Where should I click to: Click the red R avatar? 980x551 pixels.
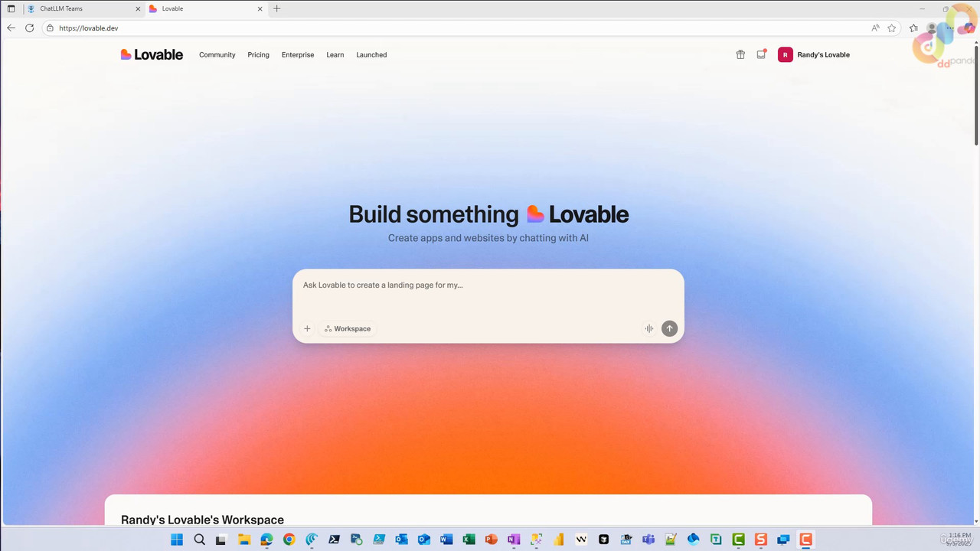[x=785, y=54]
